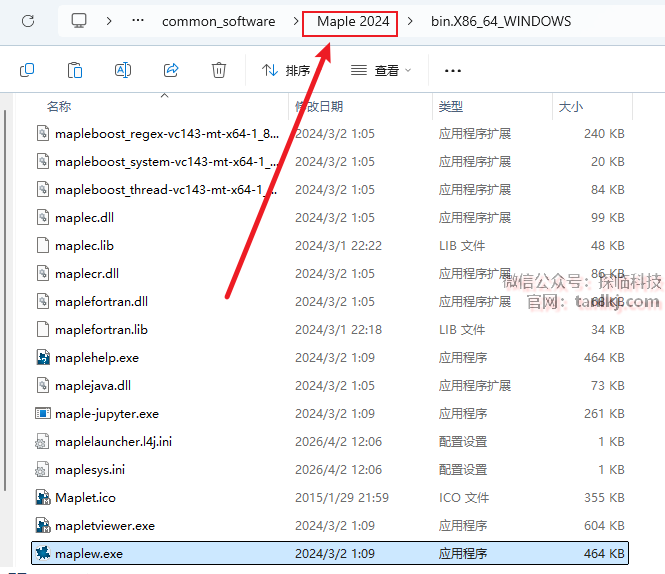Click the ICO 文件 type cell
The height and width of the screenshot is (574, 665).
(x=464, y=498)
